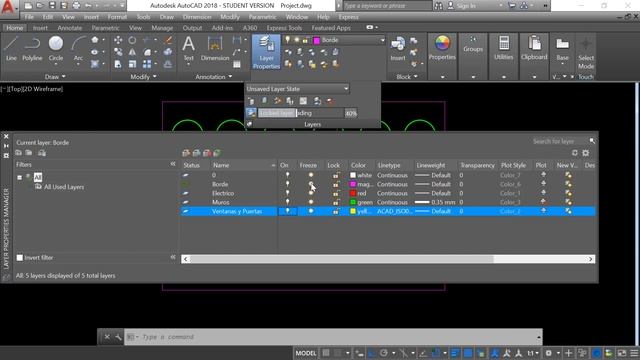Image resolution: width=640 pixels, height=360 pixels.
Task: Turn off the Electrico layer light bulb
Action: (287, 193)
